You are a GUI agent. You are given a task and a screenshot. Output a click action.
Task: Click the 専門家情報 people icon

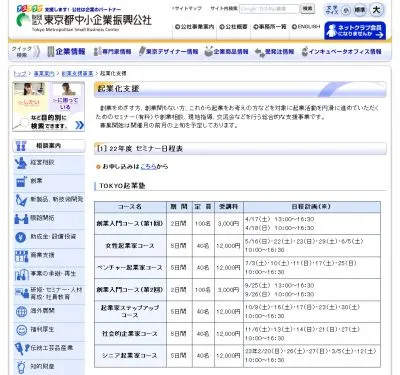click(x=97, y=52)
